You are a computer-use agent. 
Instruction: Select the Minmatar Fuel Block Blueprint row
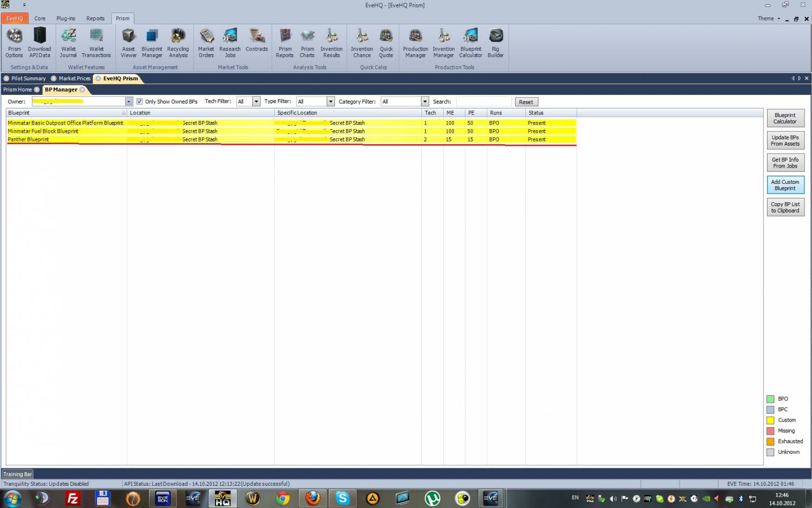pyautogui.click(x=291, y=131)
